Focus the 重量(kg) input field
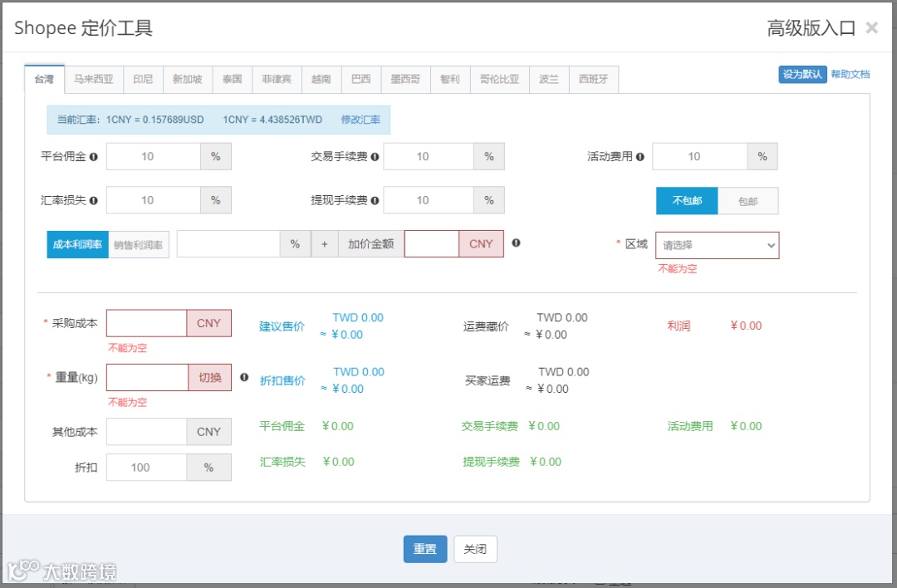897x588 pixels. 148,378
